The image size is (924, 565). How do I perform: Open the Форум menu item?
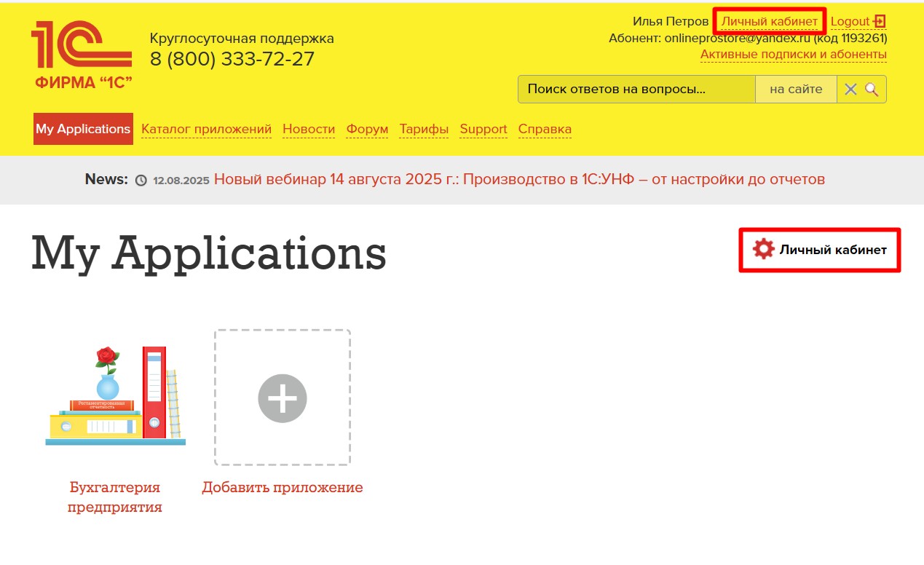(367, 129)
